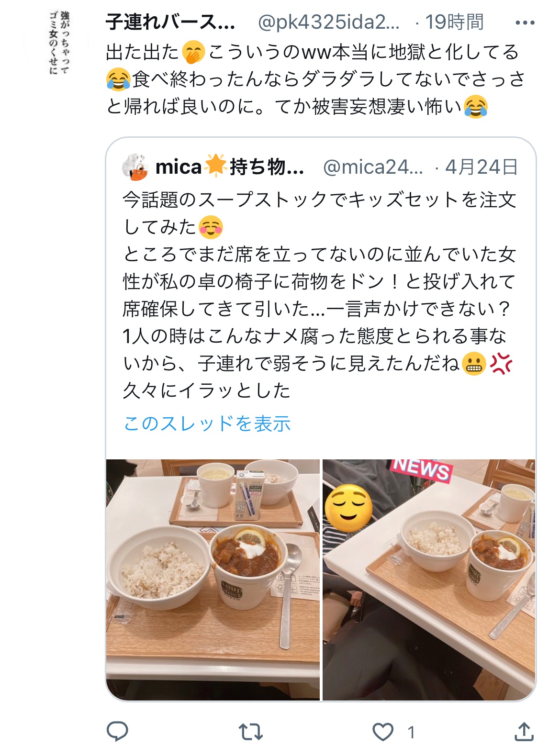The image size is (560, 746).
Task: Open the left curry and rice photo
Action: pyautogui.click(x=213, y=579)
